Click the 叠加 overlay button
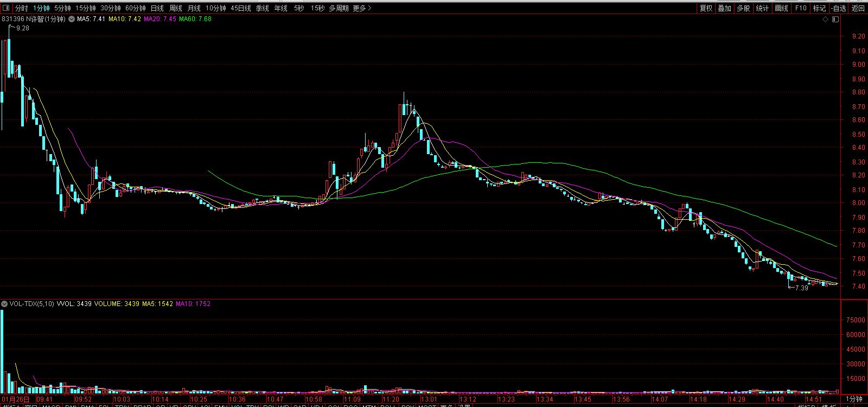 725,8
